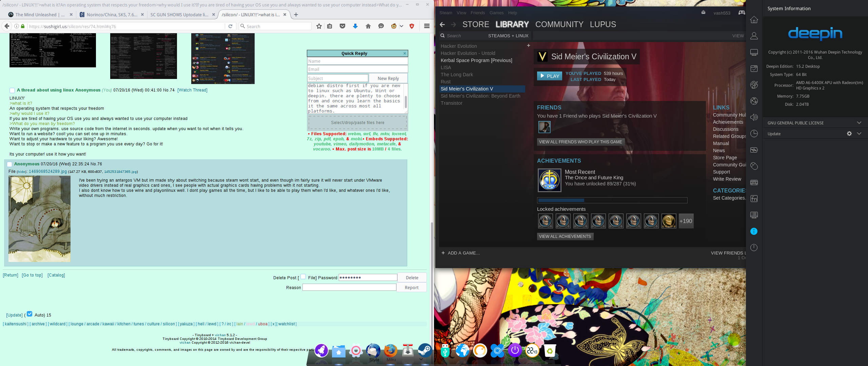Screen dimensions: 868x366
Task: Open the Personalization palette icon in control center
Action: coord(754,85)
